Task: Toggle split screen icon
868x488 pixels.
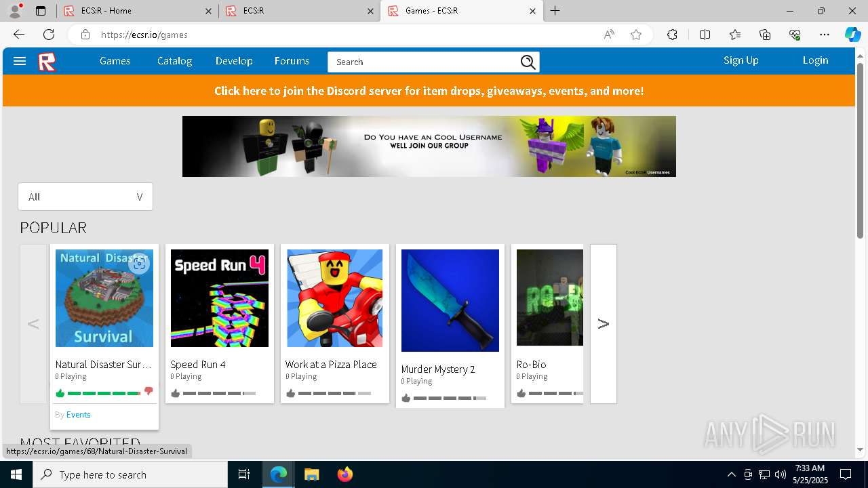Action: tap(705, 35)
